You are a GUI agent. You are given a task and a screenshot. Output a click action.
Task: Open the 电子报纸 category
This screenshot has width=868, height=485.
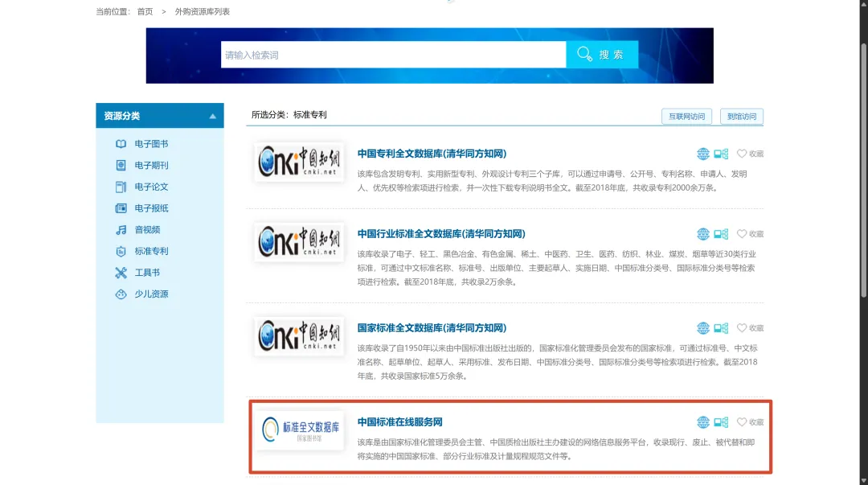[151, 208]
